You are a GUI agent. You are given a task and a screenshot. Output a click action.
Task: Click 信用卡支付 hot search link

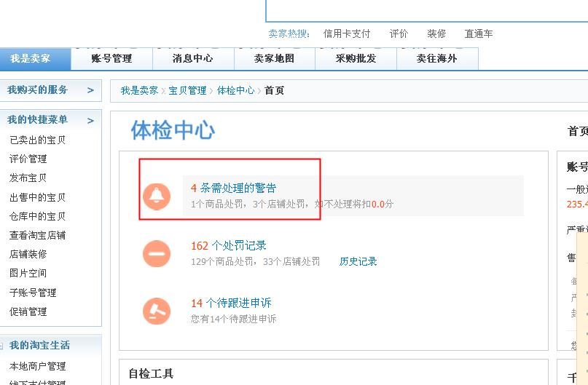coord(347,33)
